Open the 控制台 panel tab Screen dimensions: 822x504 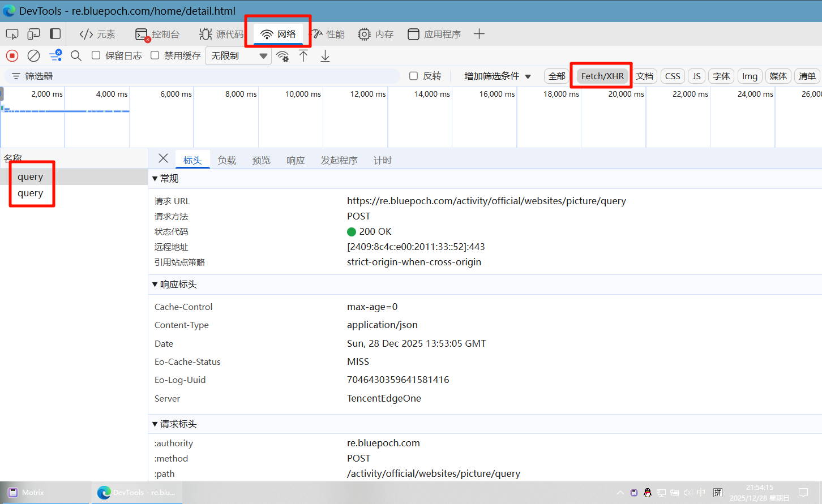(x=158, y=34)
